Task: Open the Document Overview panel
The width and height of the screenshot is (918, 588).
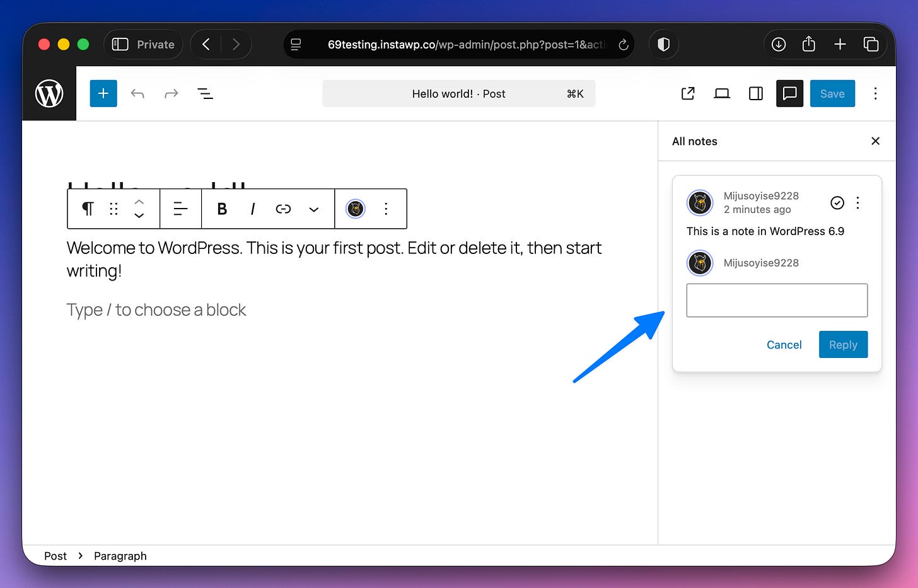Action: pyautogui.click(x=205, y=93)
